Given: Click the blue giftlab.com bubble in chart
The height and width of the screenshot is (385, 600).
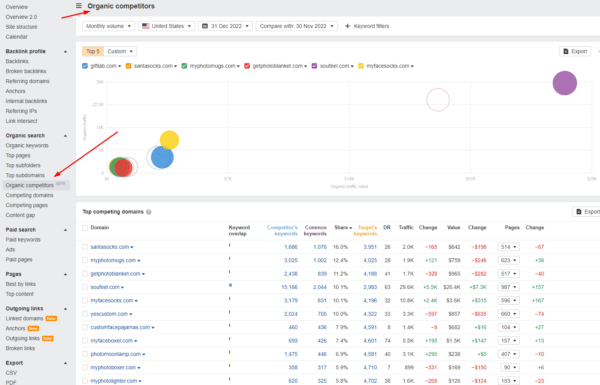Looking at the screenshot, I should point(162,157).
